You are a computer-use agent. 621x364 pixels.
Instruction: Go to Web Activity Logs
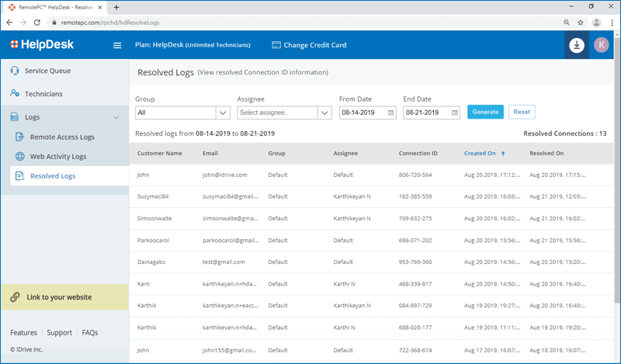58,157
